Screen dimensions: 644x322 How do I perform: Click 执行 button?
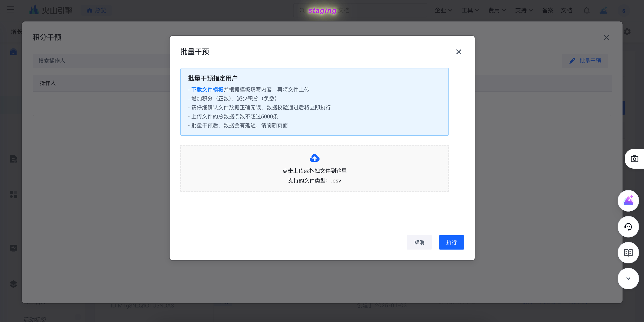[x=451, y=242]
